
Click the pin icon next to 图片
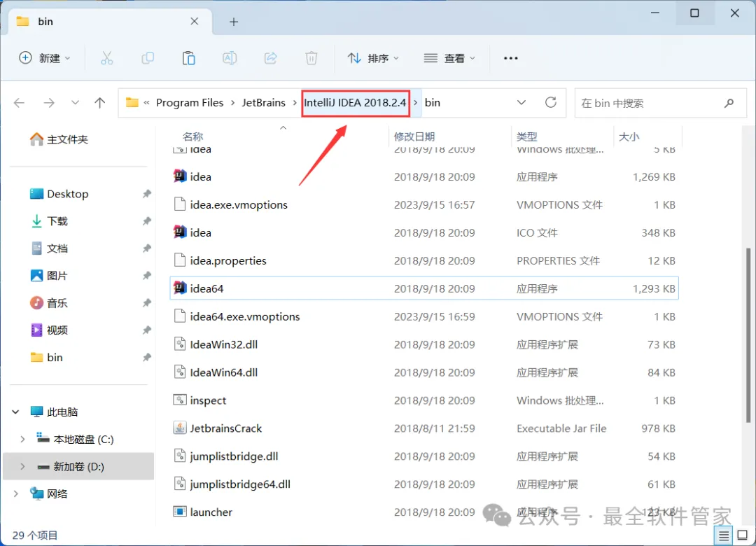click(146, 276)
